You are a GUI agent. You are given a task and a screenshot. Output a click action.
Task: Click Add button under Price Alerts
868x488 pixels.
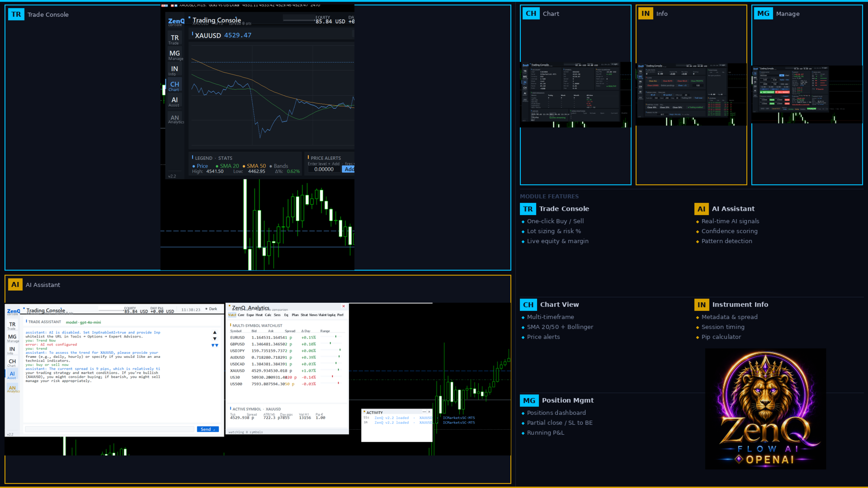[348, 169]
